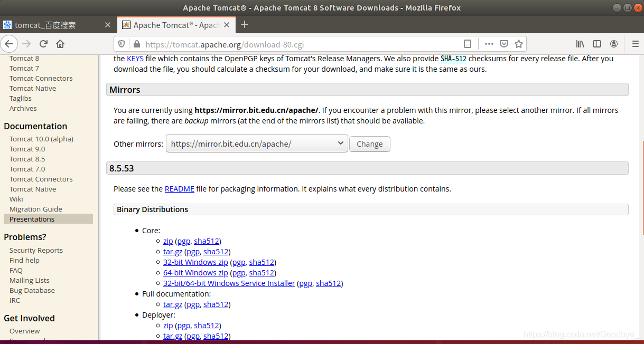Image resolution: width=644 pixels, height=344 pixels.
Task: Open Tomcat 8 download sidebar link
Action: pyautogui.click(x=24, y=59)
